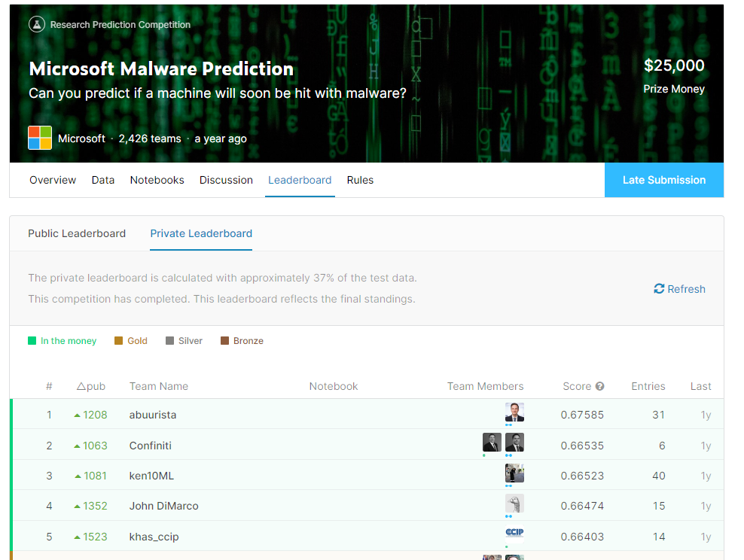The height and width of the screenshot is (560, 744).
Task: Click score 0.67585
Action: point(582,415)
